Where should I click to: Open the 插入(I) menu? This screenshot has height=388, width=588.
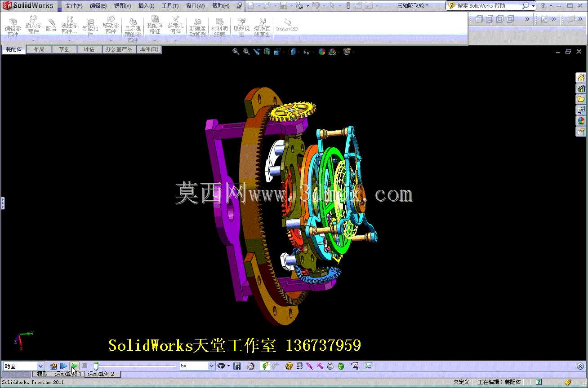pyautogui.click(x=146, y=6)
